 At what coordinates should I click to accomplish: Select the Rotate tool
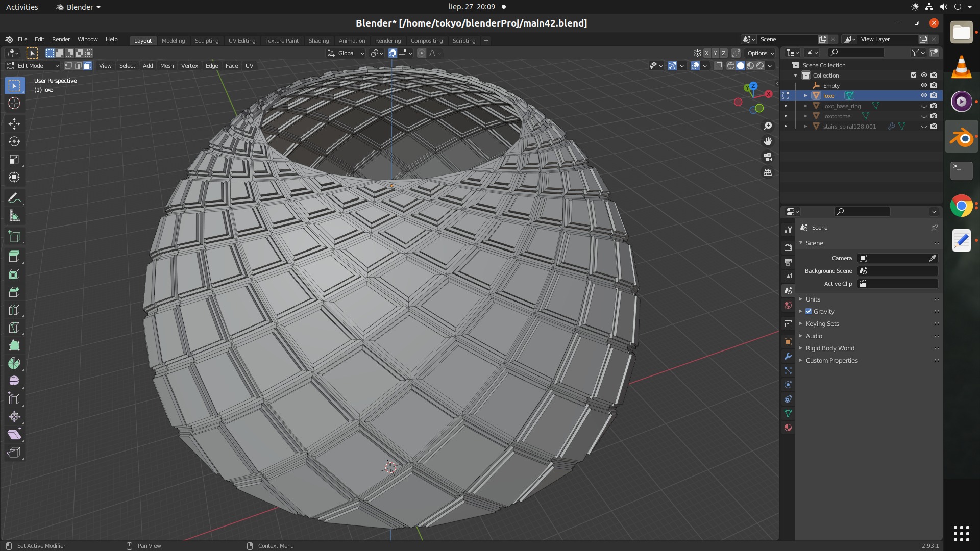(x=14, y=141)
